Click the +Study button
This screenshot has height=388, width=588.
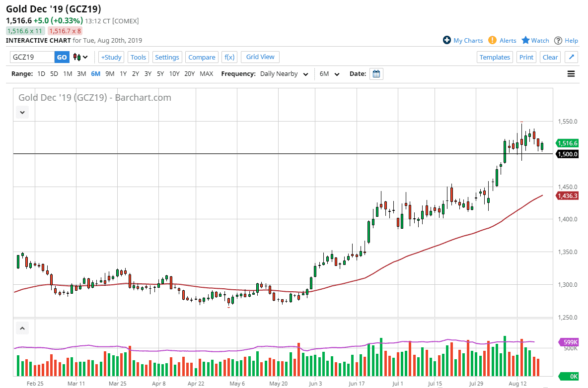pos(111,57)
